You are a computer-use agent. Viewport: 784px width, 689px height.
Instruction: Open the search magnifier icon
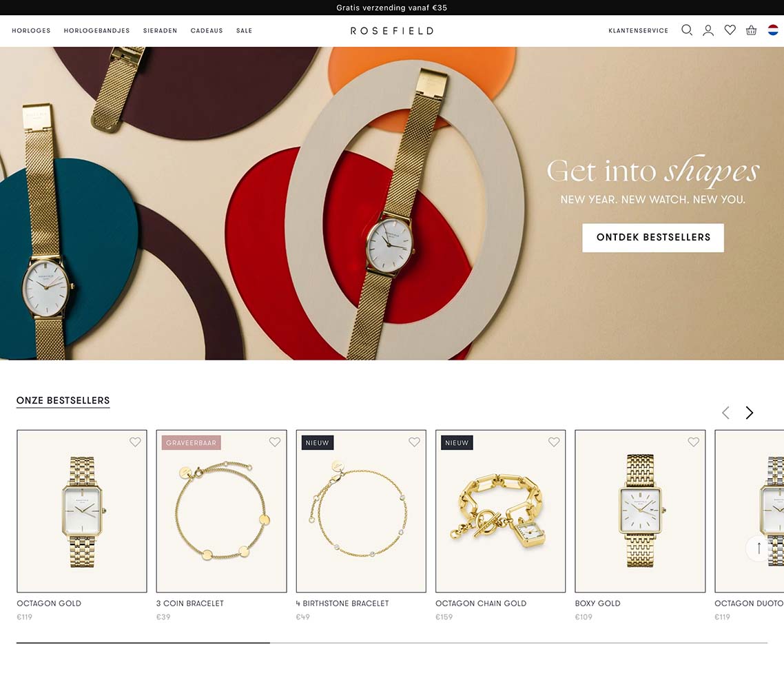pos(687,30)
